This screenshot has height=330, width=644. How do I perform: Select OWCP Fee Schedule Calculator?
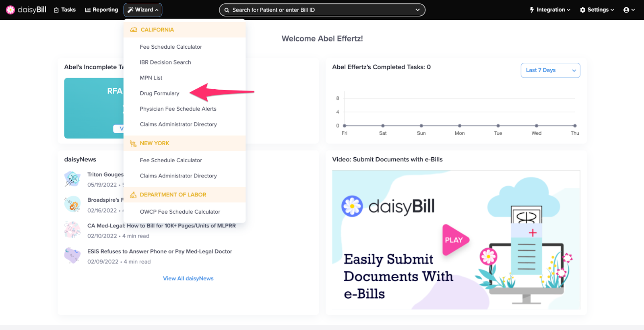180,212
